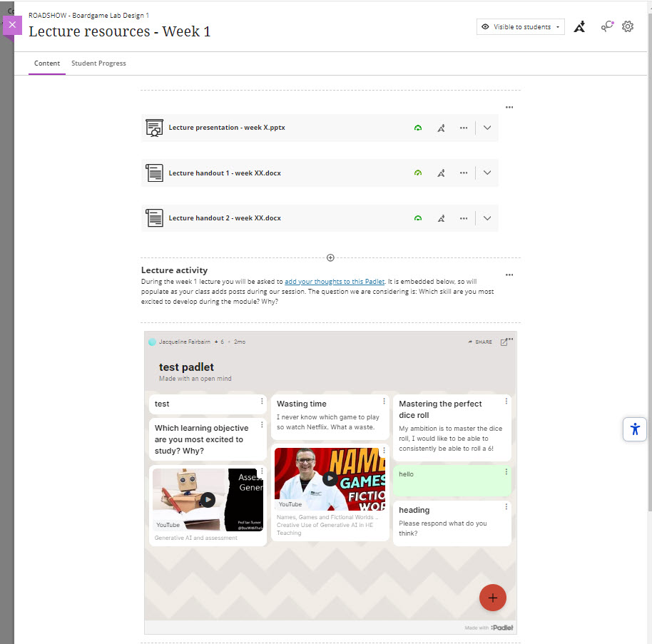
Task: Open AI alt text icon for Lecture handout 1
Action: click(441, 173)
